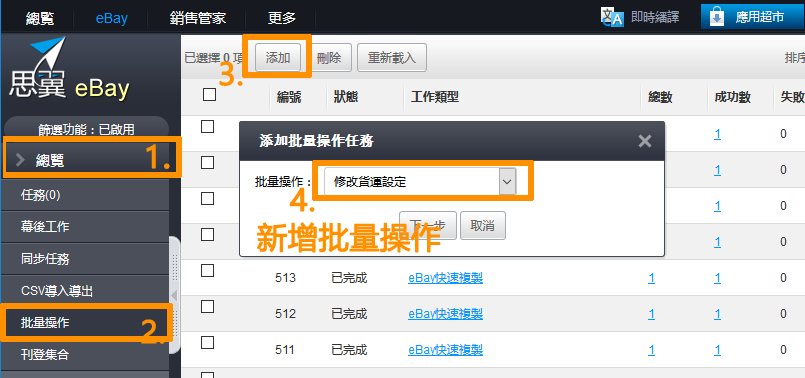Expand the 總覽 chevron in sidebar

click(21, 160)
